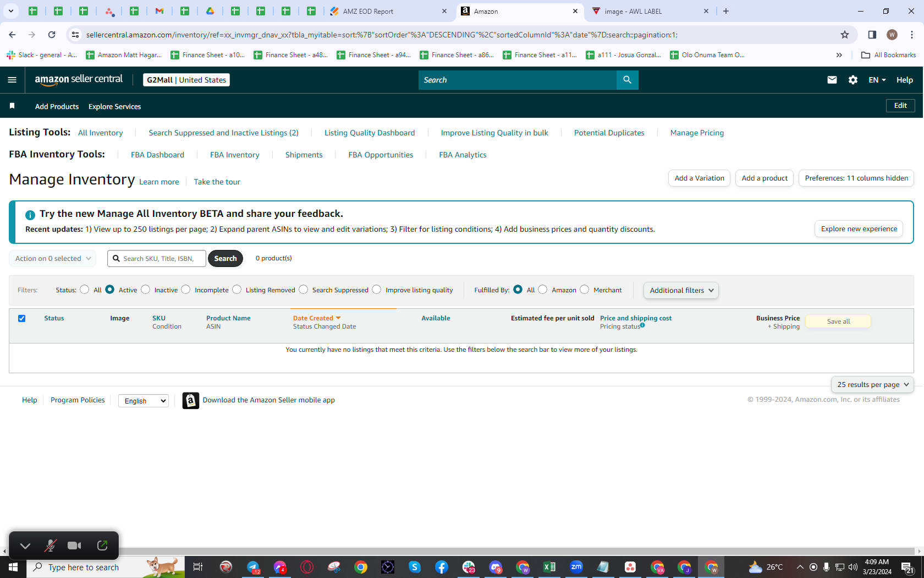Toggle the camera in the meeting toolbar
This screenshot has height=578, width=924.
(74, 546)
